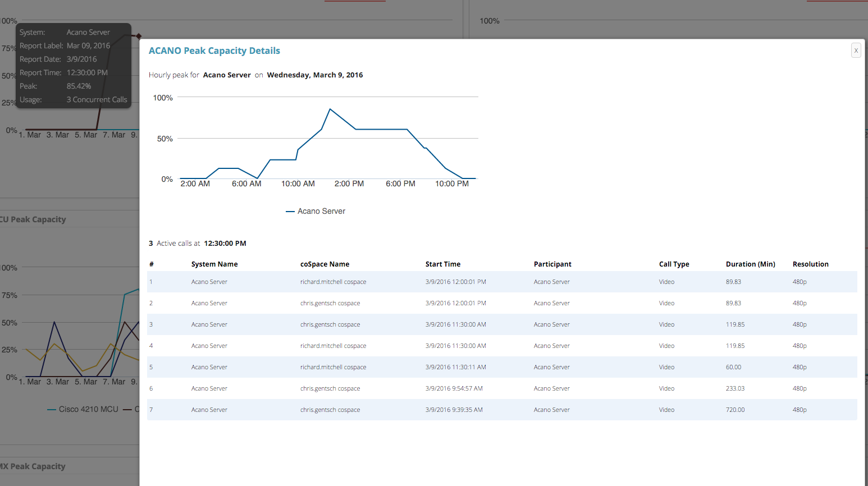
Task: Select 480p resolution in row 1
Action: (x=800, y=282)
